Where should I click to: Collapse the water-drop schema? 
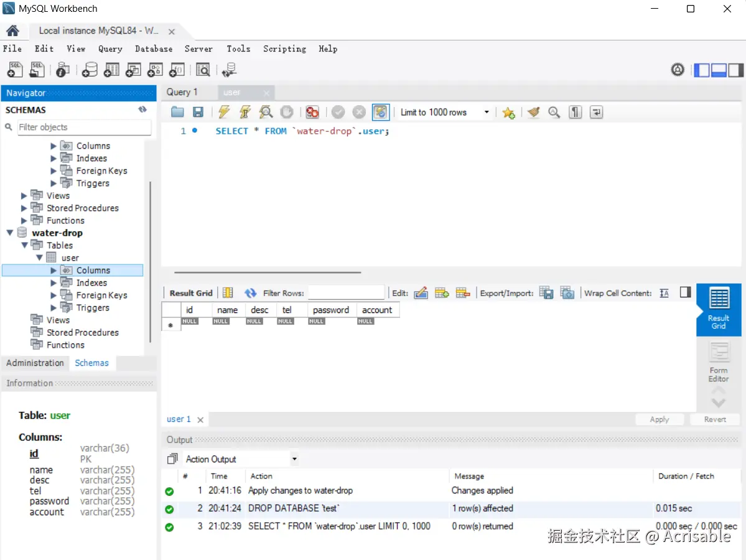9,233
